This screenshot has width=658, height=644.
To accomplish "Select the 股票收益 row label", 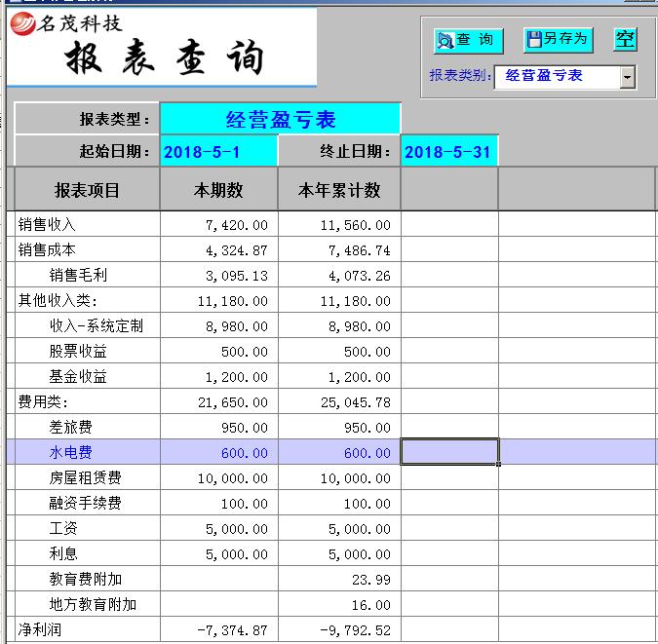I will [x=78, y=351].
